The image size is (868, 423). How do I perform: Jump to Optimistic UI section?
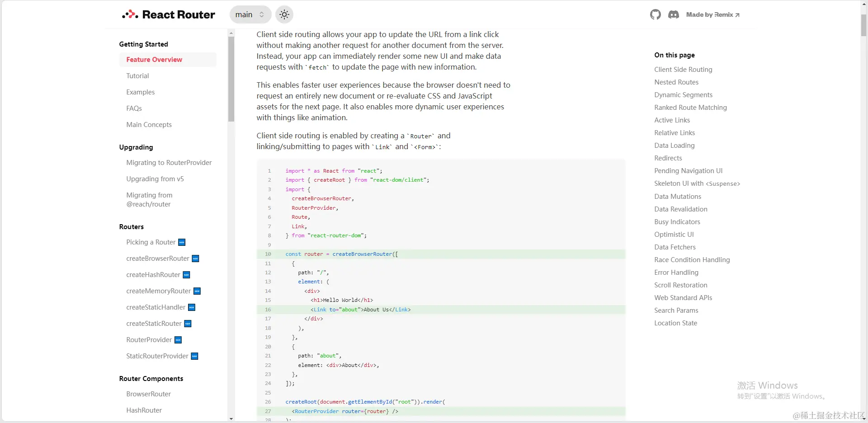pos(674,235)
